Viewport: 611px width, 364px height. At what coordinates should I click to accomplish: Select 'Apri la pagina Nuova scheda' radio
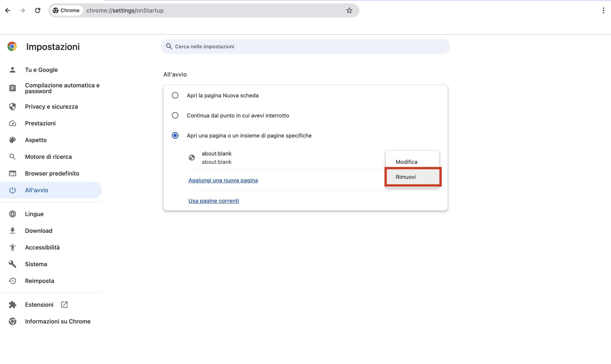(x=175, y=95)
